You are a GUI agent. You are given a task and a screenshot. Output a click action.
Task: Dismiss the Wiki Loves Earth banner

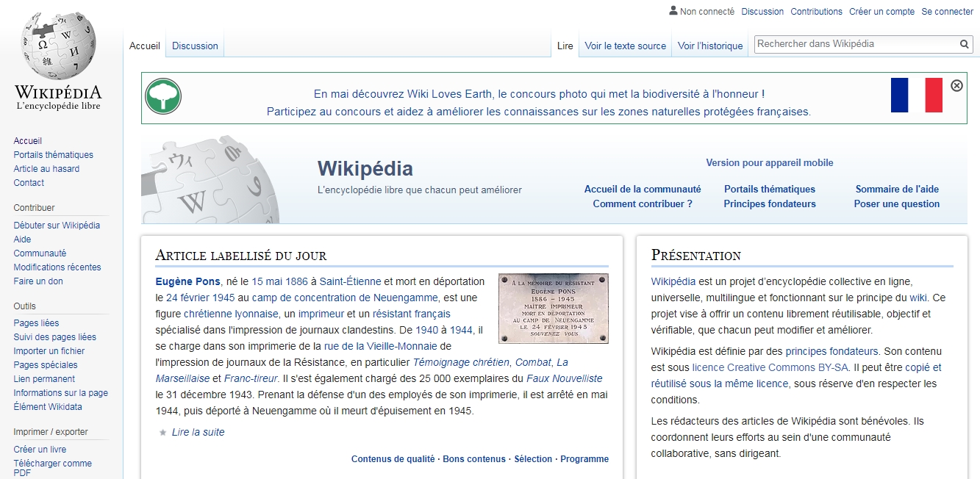pos(956,85)
